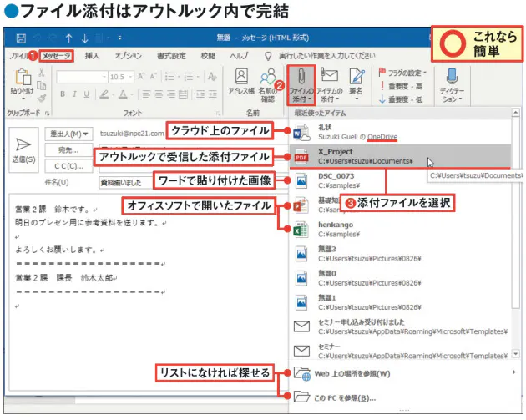Image resolution: width=526 pixels, height=420 pixels.
Task: Expand the クリップボード group launcher
Action: tap(48, 114)
